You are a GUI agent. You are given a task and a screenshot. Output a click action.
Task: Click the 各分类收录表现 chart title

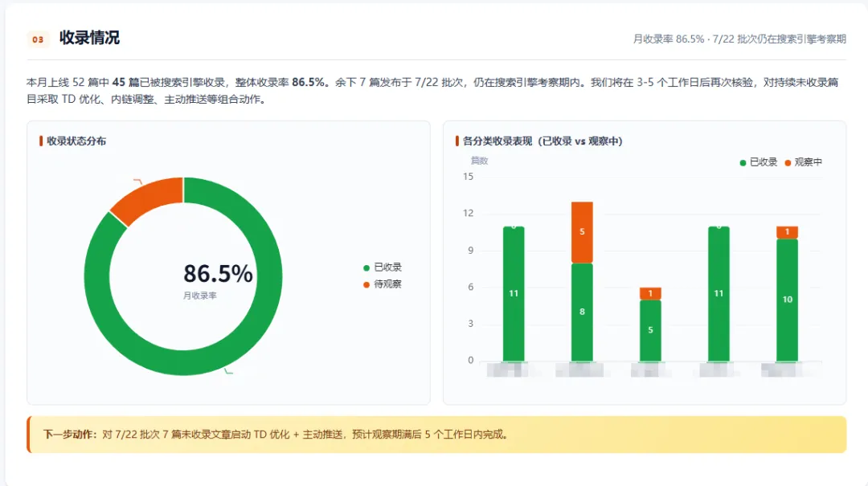pos(542,141)
